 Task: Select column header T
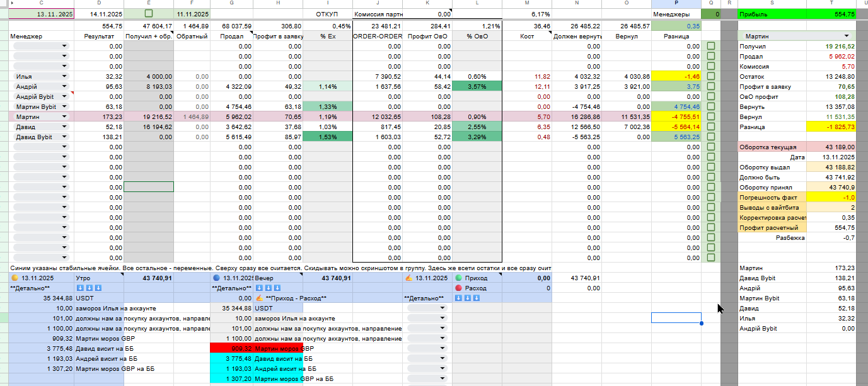point(831,3)
